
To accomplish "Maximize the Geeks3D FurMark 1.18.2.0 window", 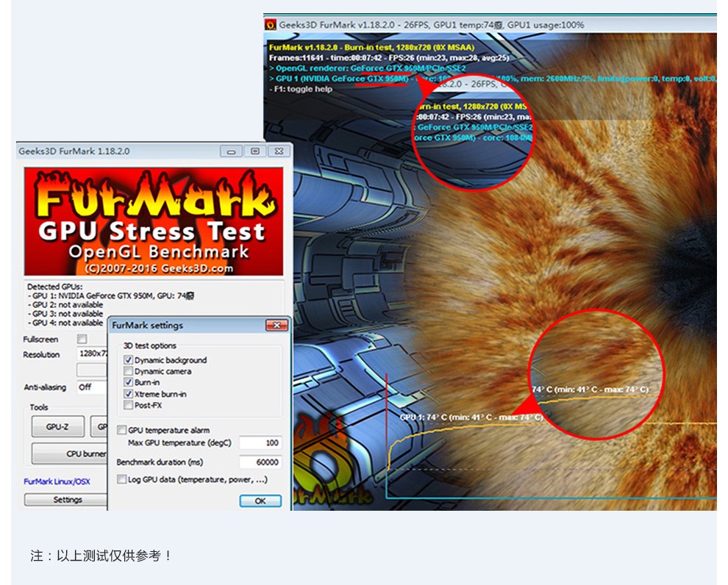I will 255,151.
